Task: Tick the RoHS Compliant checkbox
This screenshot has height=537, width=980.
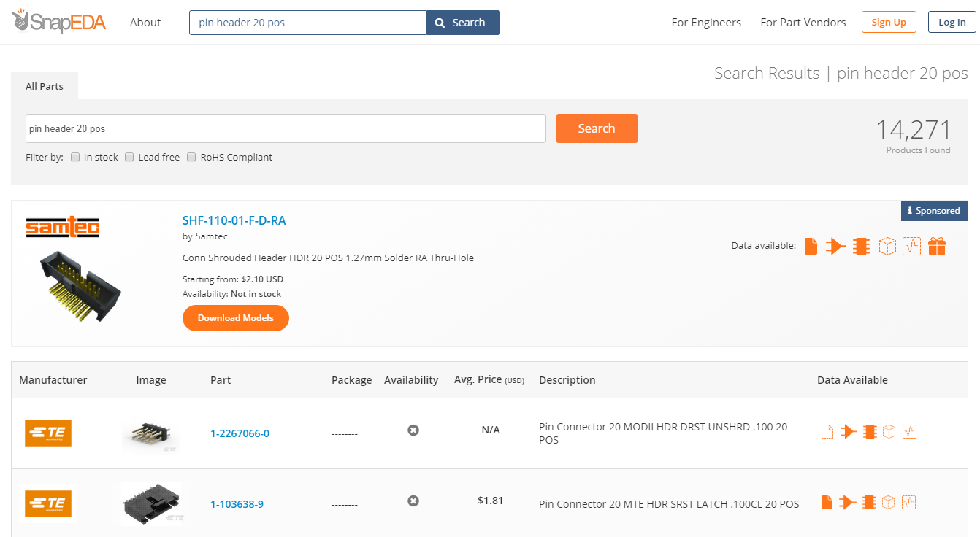Action: pos(192,157)
